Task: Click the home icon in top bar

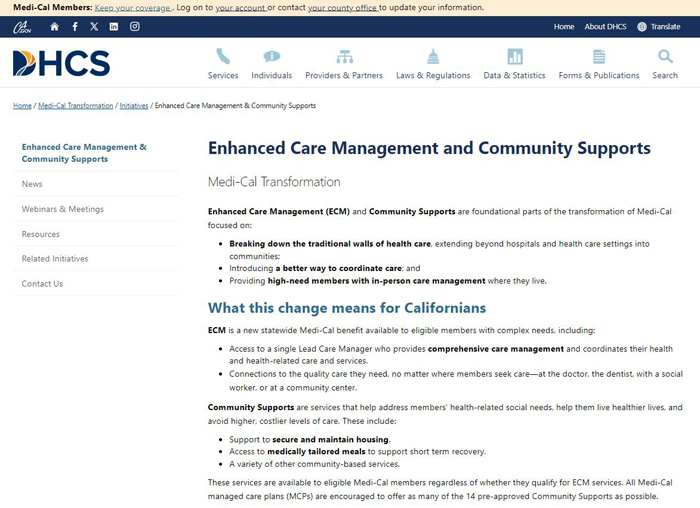Action: tap(54, 27)
